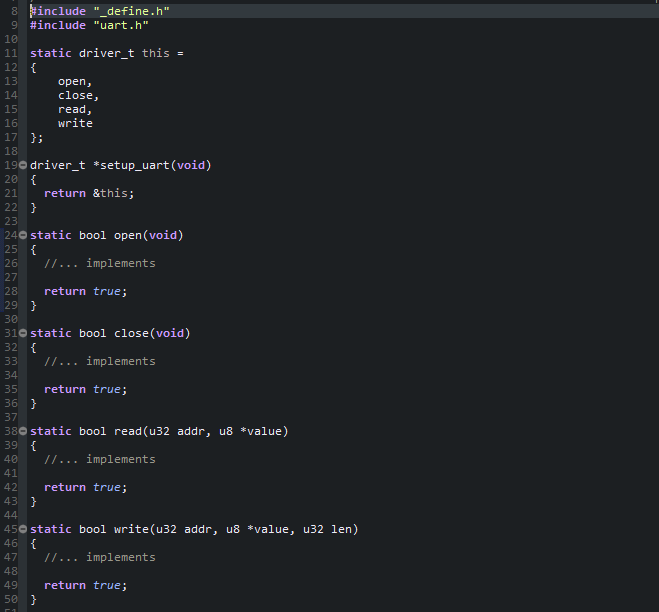Click the '#include' directive on line 9
The height and width of the screenshot is (612, 659).
click(x=58, y=26)
